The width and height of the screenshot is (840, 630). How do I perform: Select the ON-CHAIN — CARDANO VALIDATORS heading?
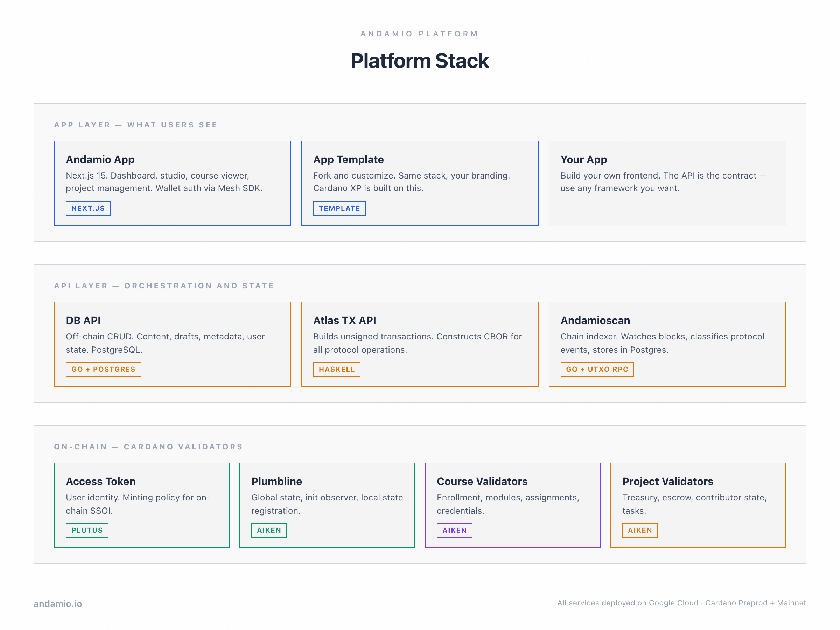pyautogui.click(x=148, y=447)
